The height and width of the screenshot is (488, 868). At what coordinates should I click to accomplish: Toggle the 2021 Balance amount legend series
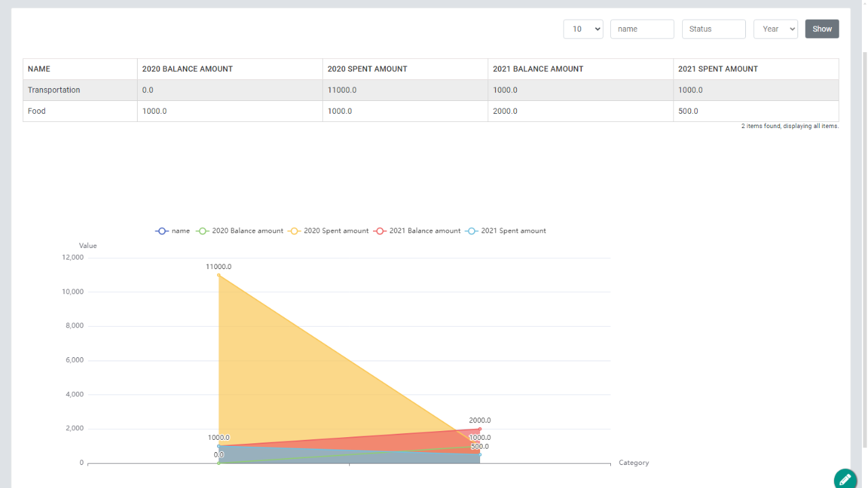coord(417,231)
